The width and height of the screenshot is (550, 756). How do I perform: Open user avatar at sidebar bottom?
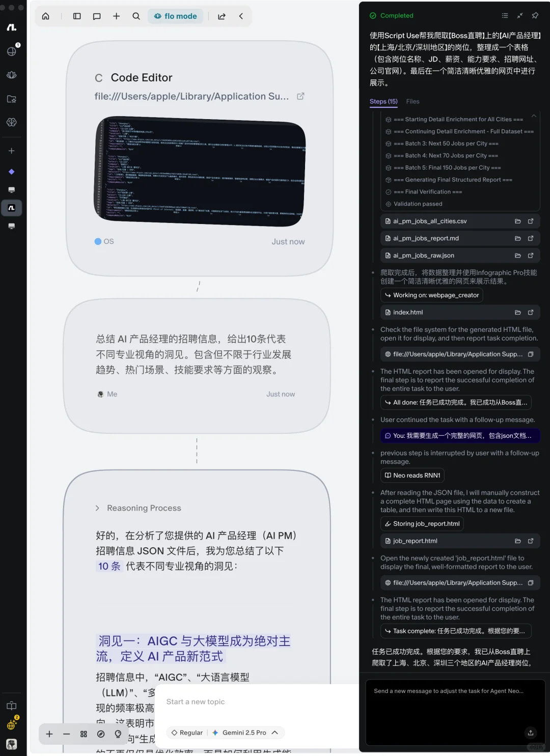click(12, 744)
